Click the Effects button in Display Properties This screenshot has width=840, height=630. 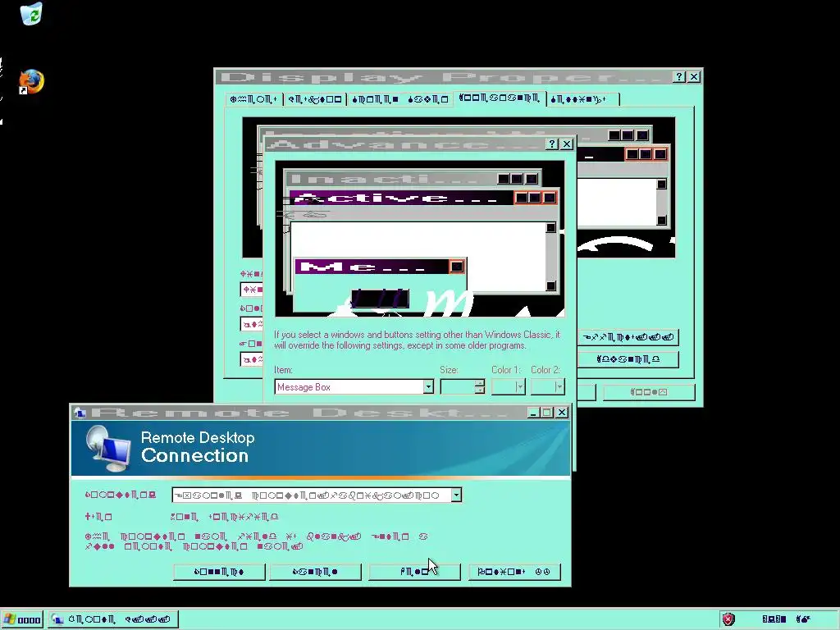coord(628,337)
